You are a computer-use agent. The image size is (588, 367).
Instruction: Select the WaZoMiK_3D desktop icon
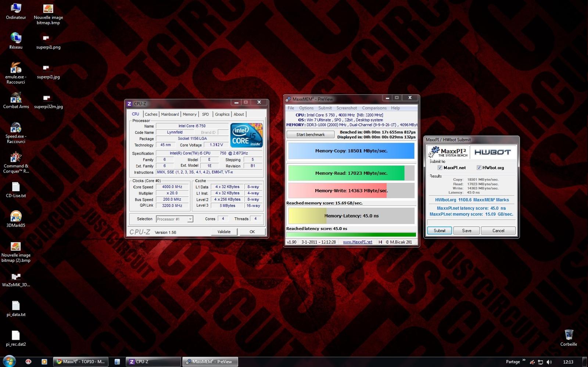point(16,276)
